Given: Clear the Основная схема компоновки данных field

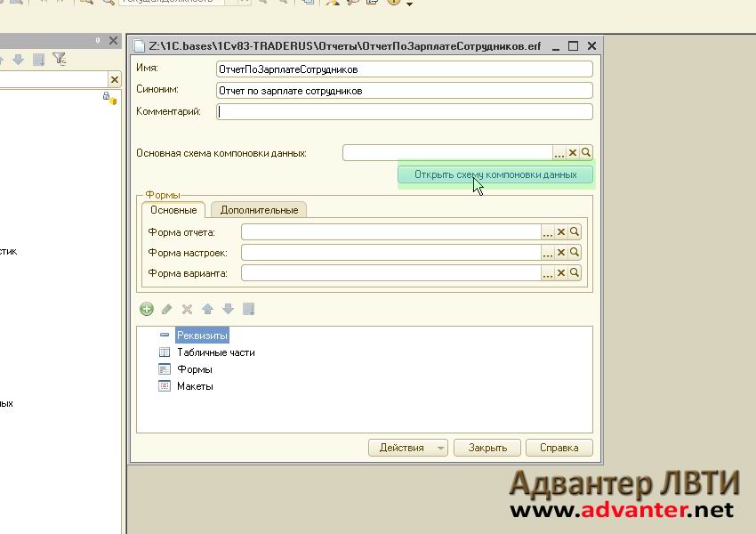Looking at the screenshot, I should click(573, 153).
